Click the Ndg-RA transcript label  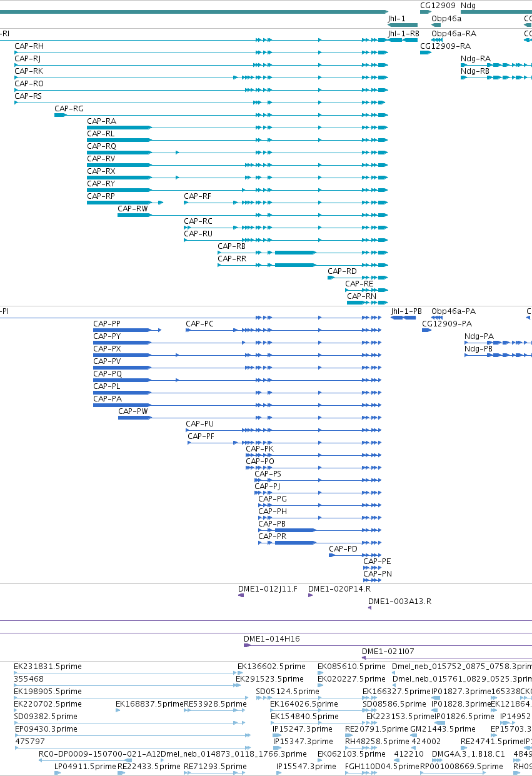(476, 59)
